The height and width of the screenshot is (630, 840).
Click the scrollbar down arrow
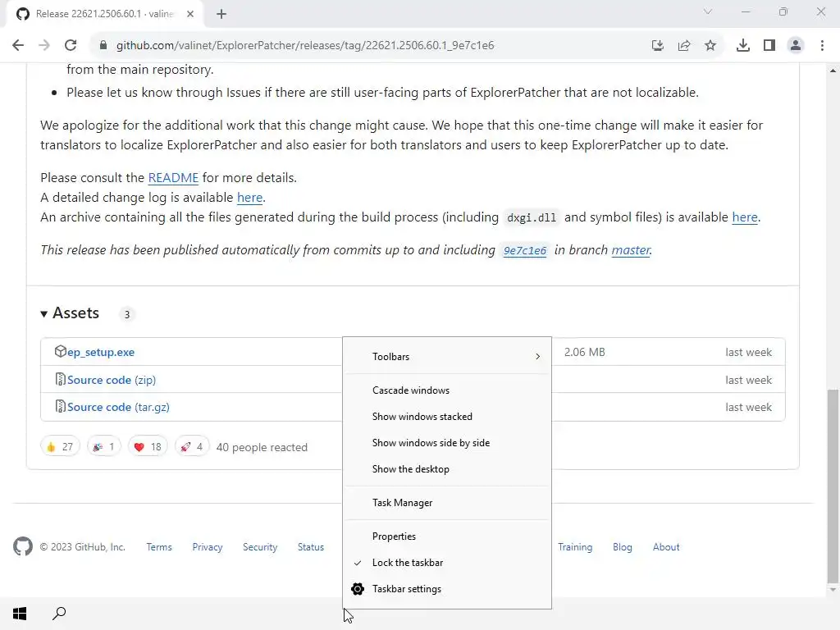pos(833,590)
